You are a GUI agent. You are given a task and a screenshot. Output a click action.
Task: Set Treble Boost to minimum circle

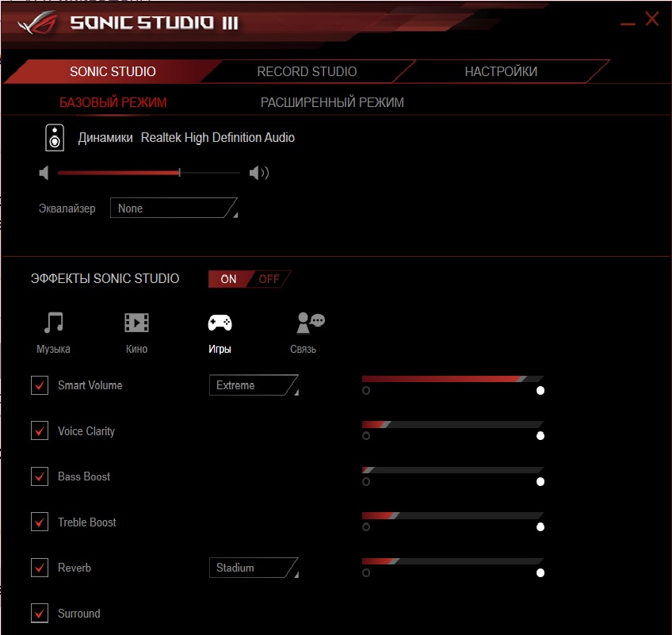(x=366, y=527)
